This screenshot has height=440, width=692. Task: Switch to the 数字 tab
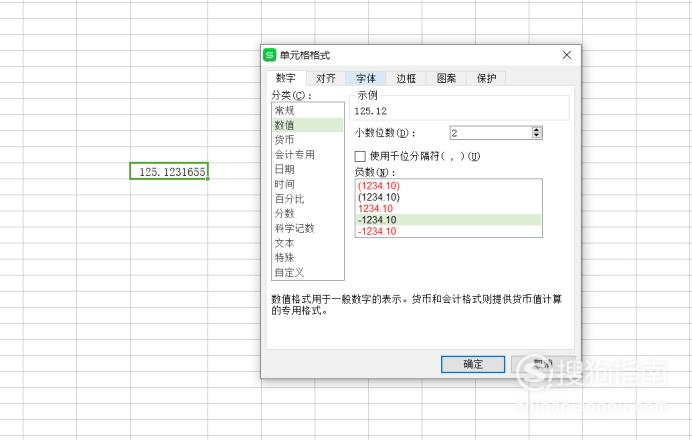click(x=286, y=78)
